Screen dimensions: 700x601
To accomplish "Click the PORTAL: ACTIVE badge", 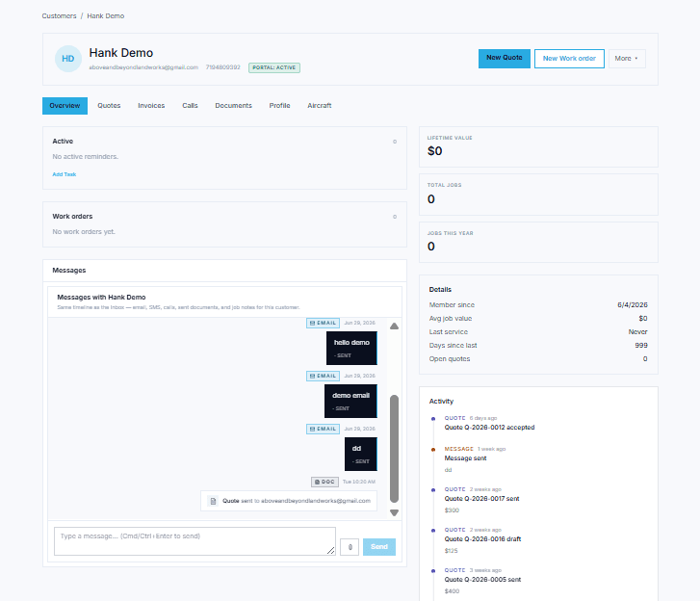I will [x=274, y=67].
